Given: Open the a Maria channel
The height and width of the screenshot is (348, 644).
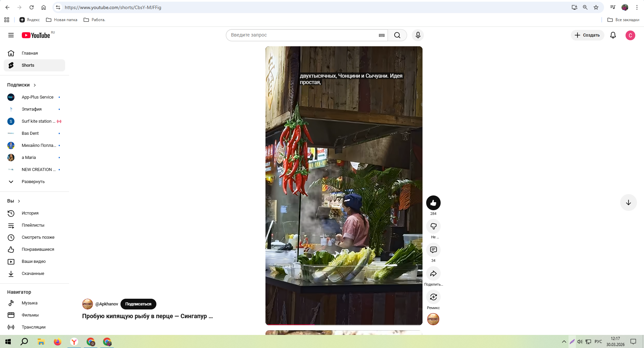Looking at the screenshot, I should [34, 158].
